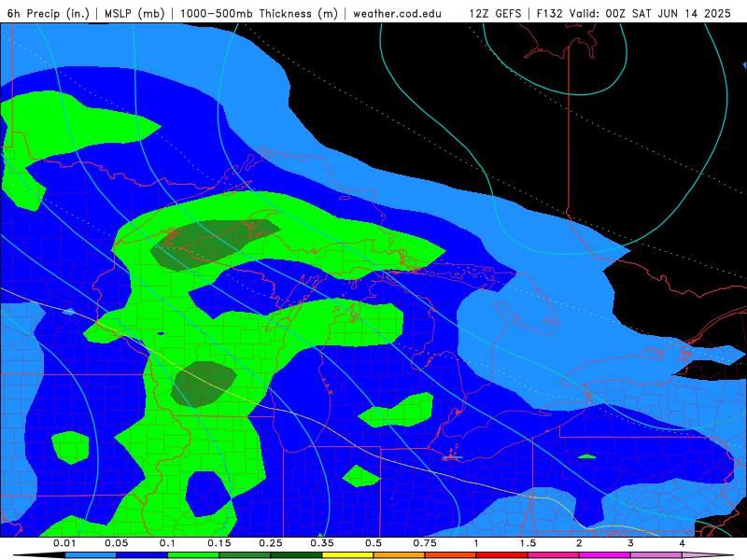Click 'F132 Valid: 00Z SAT JUN 14 2025'
The height and width of the screenshot is (560, 747).
pyautogui.click(x=634, y=13)
